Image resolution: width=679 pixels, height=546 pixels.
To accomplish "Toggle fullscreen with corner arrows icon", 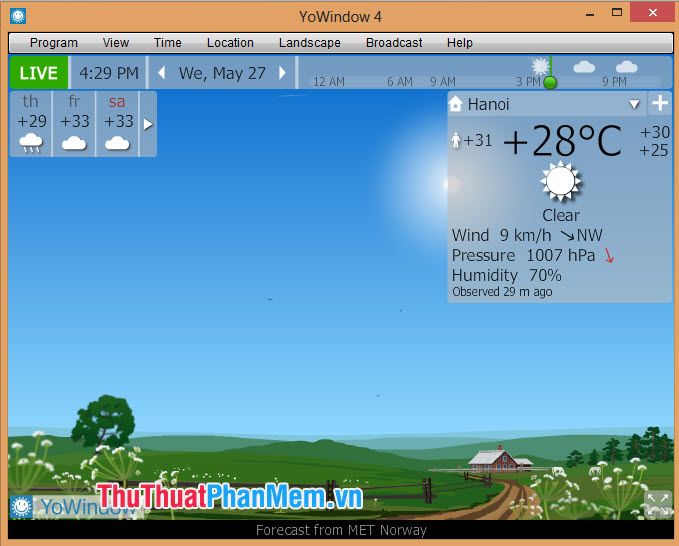I will (x=658, y=505).
